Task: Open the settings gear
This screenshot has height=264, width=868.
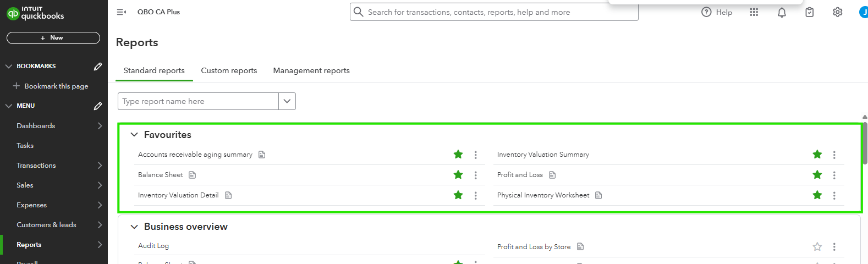Action: pos(838,12)
